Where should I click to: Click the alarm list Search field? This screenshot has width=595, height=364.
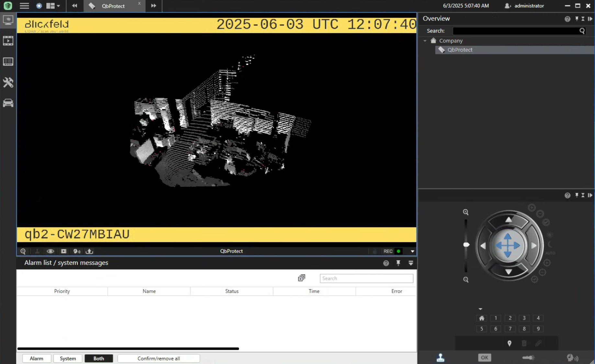click(366, 278)
